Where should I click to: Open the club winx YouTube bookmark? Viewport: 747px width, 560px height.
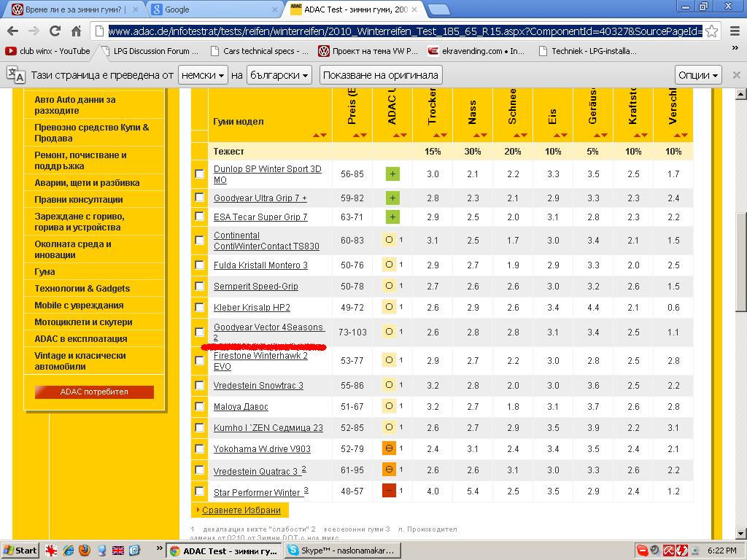(x=48, y=51)
